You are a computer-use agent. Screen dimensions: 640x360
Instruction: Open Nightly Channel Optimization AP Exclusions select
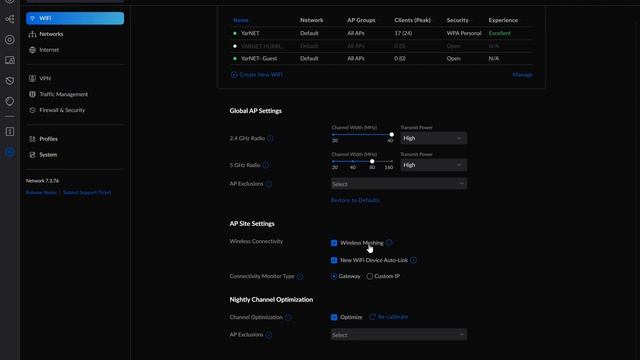coord(399,335)
